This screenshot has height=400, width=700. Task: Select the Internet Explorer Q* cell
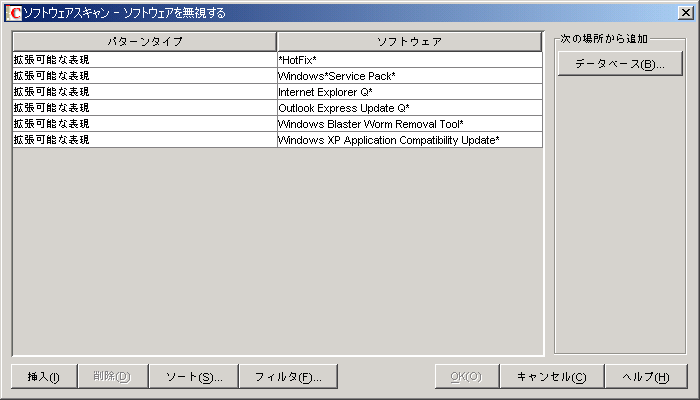click(409, 92)
